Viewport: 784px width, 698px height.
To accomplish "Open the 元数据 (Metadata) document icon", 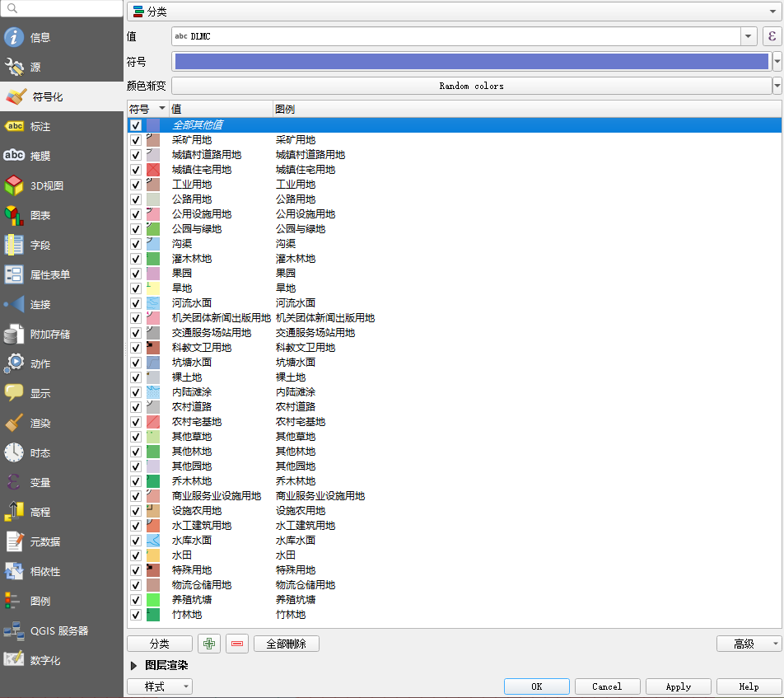I will pos(14,541).
